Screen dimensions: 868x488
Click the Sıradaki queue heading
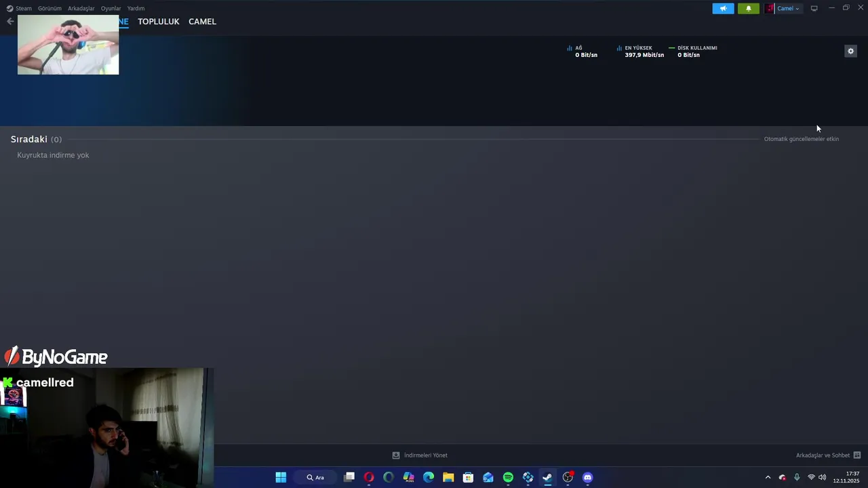36,139
